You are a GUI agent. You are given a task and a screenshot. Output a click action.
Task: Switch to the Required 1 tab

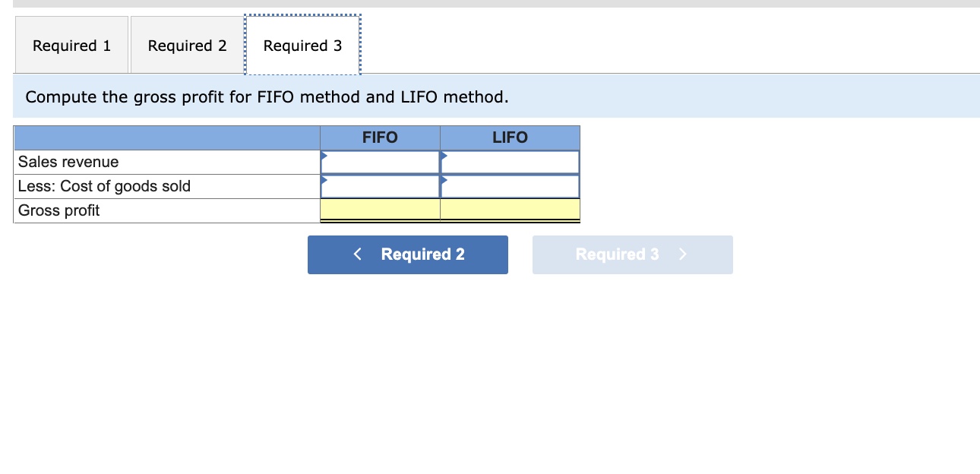point(71,46)
